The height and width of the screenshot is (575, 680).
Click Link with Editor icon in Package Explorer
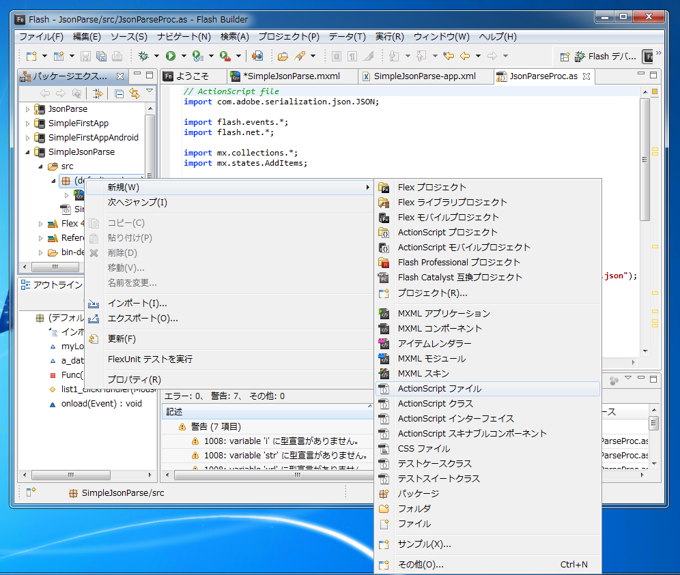coord(134,93)
